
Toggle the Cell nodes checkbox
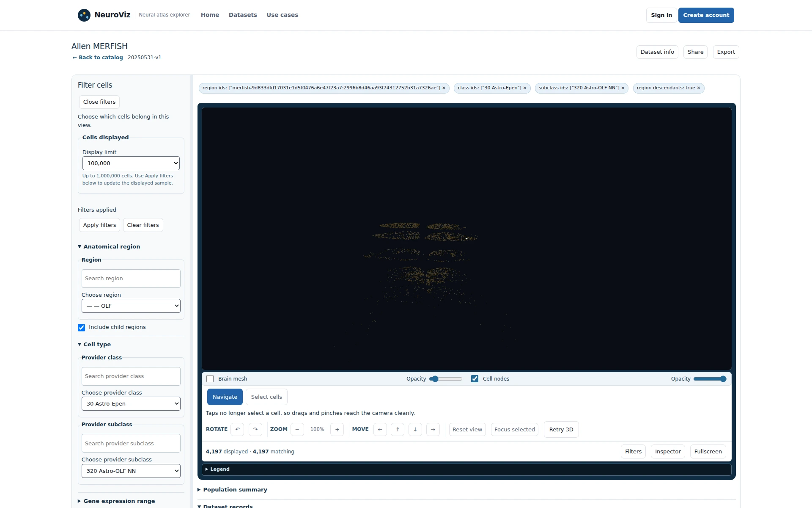(475, 379)
